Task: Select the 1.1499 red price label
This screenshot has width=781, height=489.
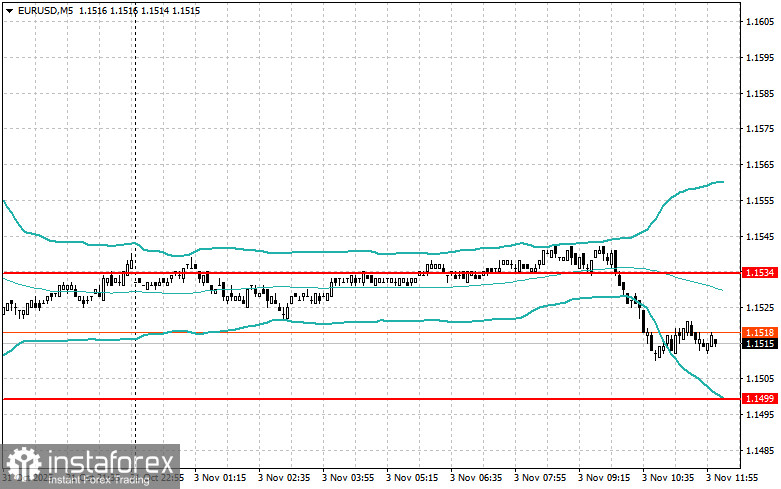Action: [x=760, y=399]
